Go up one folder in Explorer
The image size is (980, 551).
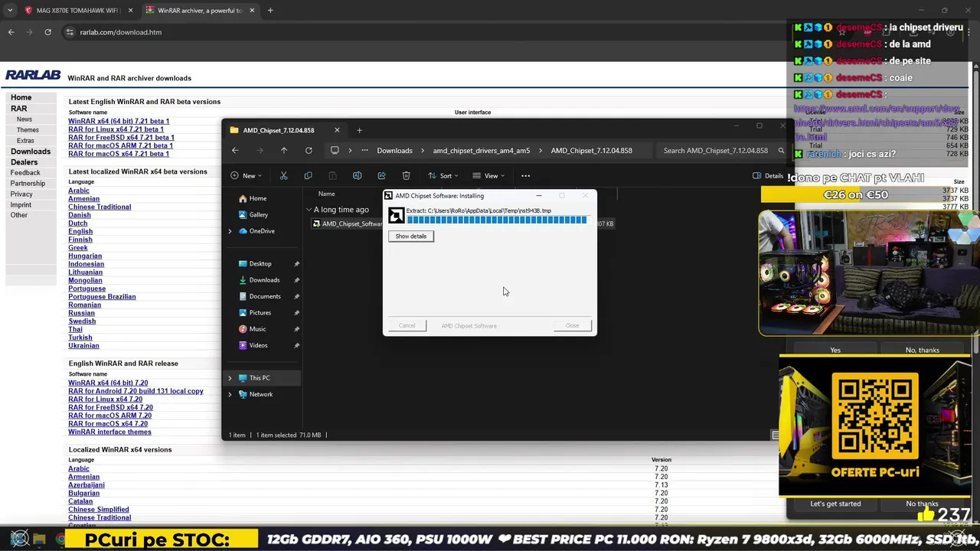coord(284,151)
